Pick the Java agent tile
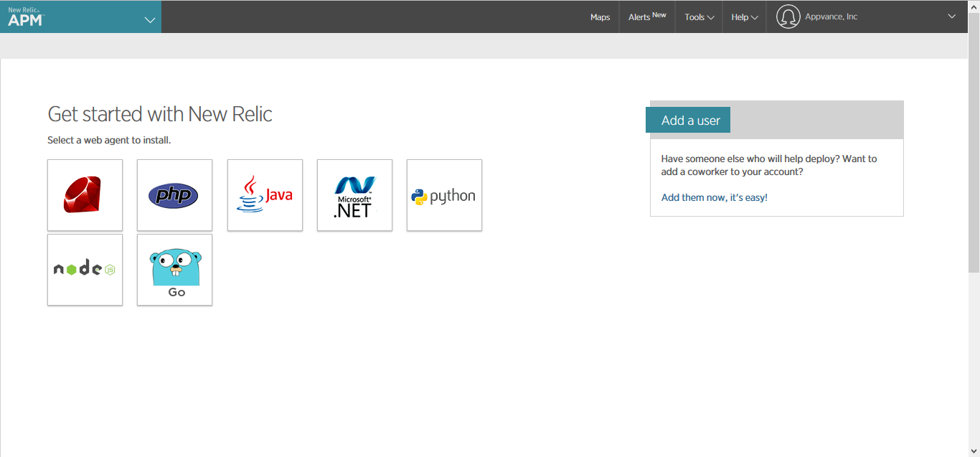980x457 pixels. point(265,195)
